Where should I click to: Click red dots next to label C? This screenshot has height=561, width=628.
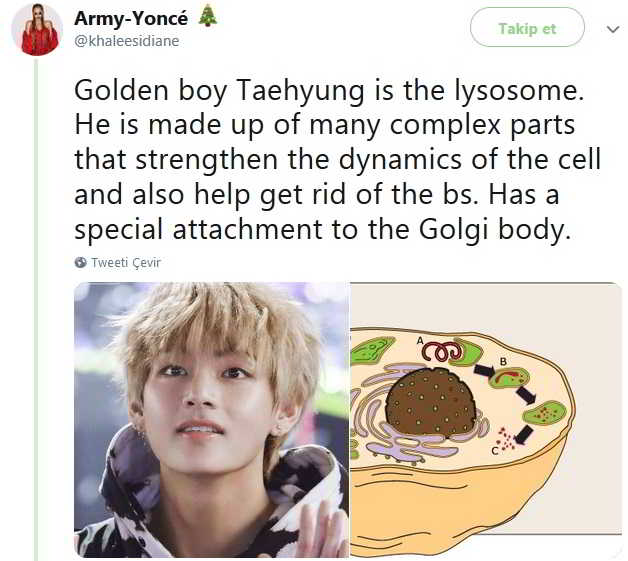[x=507, y=438]
